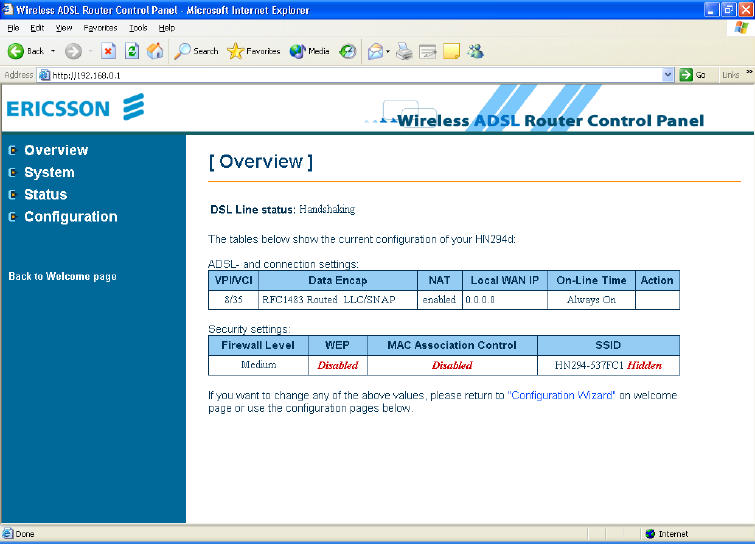755x544 pixels.
Task: Click the Internet zone globe icon
Action: (651, 533)
